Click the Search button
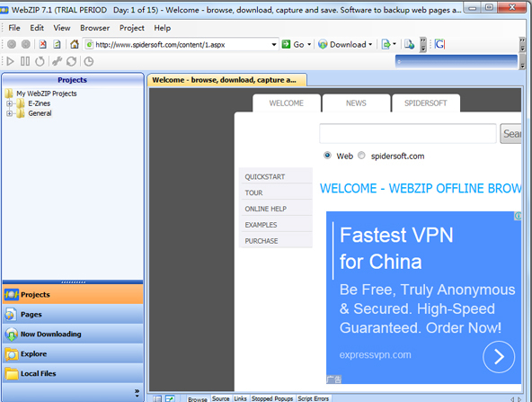The height and width of the screenshot is (402, 532). pyautogui.click(x=510, y=133)
